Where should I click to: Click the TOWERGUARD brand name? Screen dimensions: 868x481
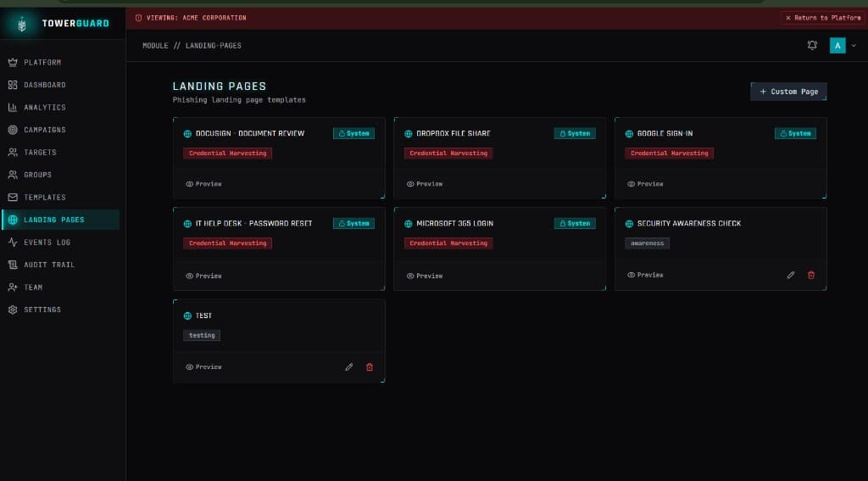click(75, 23)
